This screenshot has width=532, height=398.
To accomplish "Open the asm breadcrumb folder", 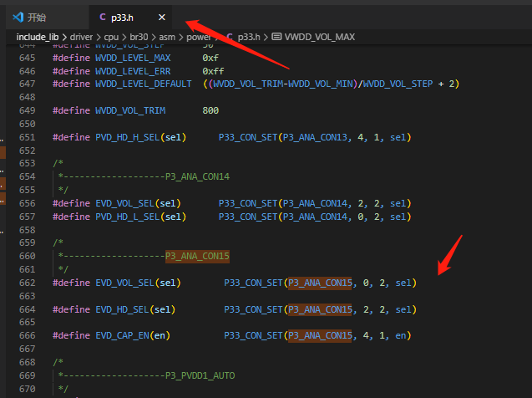I will pos(167,37).
